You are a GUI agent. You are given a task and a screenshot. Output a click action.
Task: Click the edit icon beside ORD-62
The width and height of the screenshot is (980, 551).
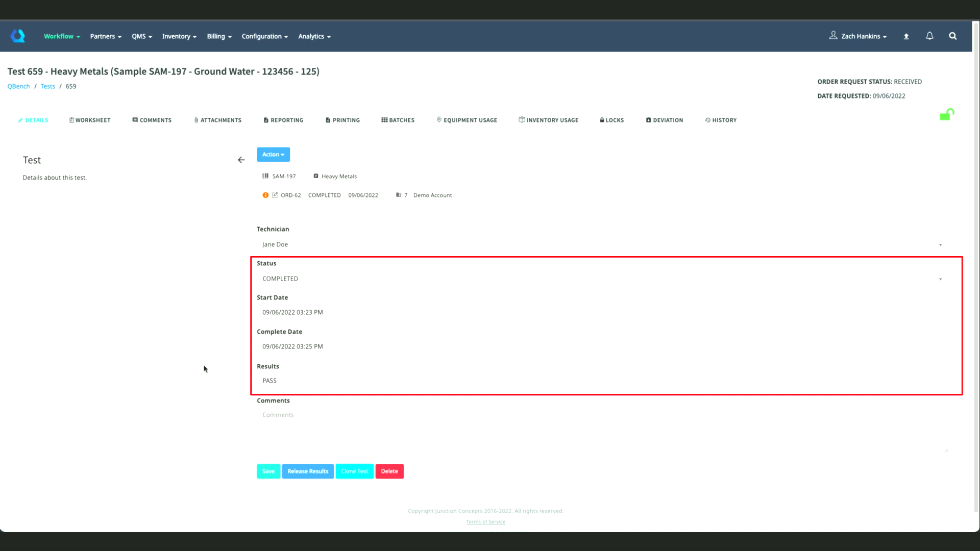tap(275, 195)
